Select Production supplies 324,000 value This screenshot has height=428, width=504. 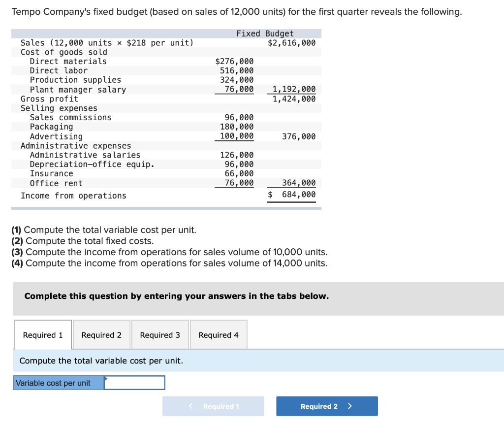pyautogui.click(x=237, y=80)
